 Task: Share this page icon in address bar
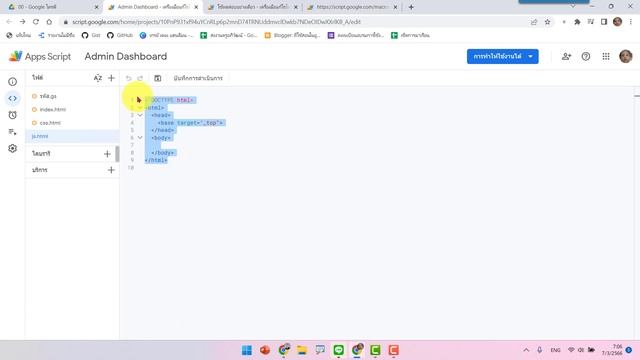pos(534,22)
